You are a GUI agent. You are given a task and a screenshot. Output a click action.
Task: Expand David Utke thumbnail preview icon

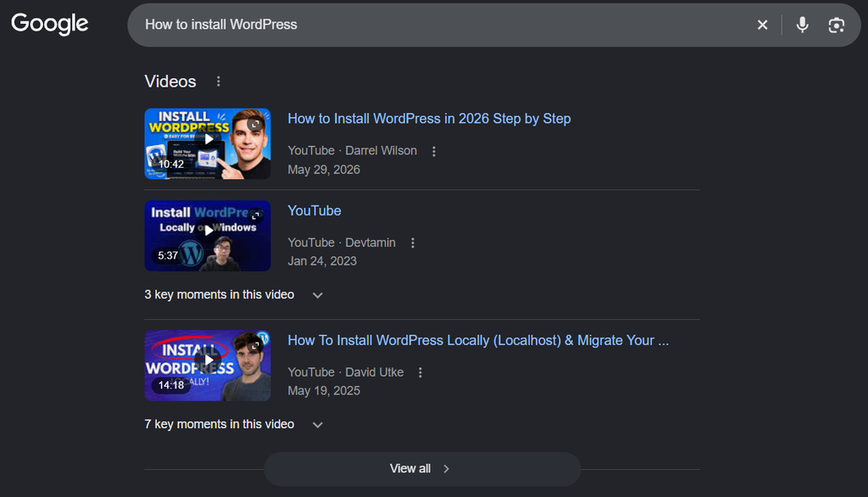click(x=254, y=346)
